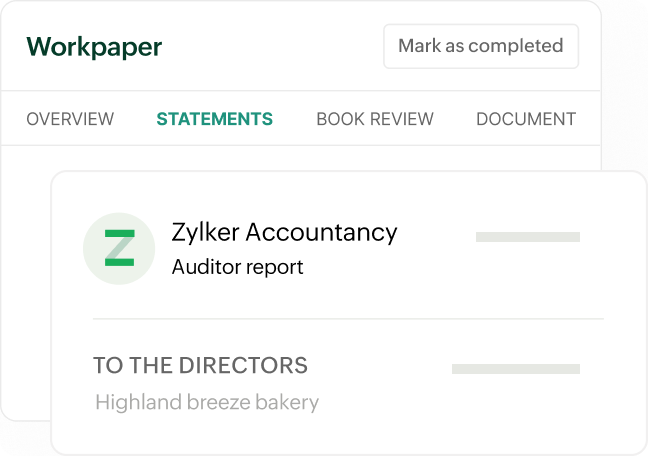Click the green Z Zylker logo
The height and width of the screenshot is (456, 648).
pos(119,248)
